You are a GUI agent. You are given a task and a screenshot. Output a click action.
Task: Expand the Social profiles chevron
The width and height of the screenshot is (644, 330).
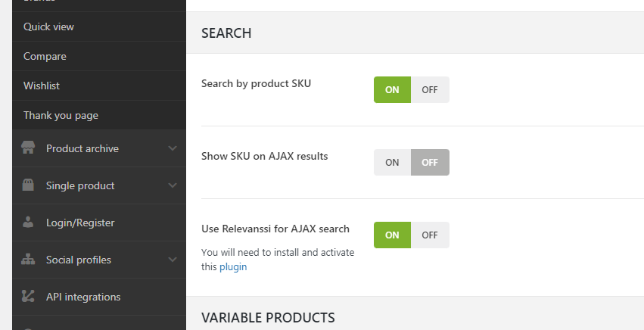(173, 260)
